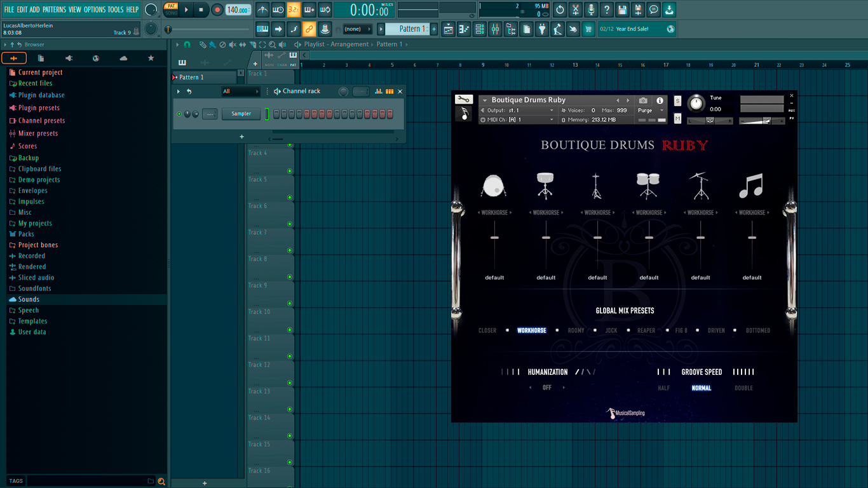This screenshot has height=488, width=868.
Task: Click the browser search magnifier icon
Action: point(161,481)
